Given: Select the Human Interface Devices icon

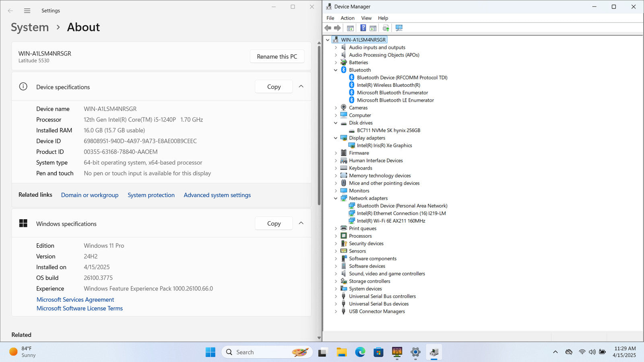Looking at the screenshot, I should pos(344,160).
